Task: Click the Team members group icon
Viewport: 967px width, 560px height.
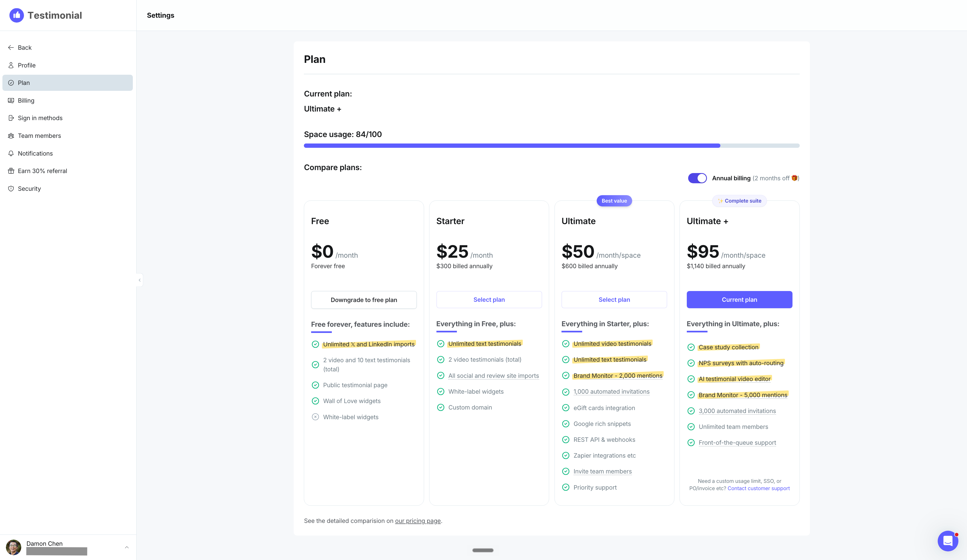Action: pyautogui.click(x=11, y=136)
